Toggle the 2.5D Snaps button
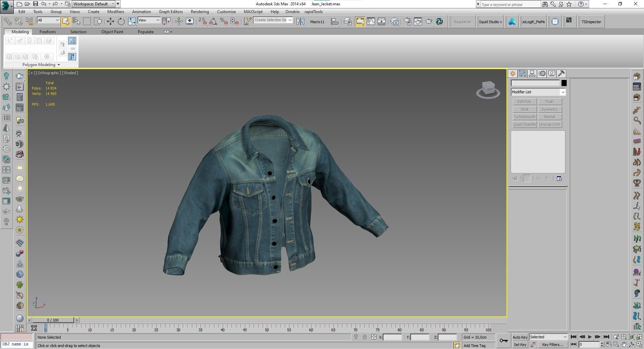 pyautogui.click(x=202, y=22)
